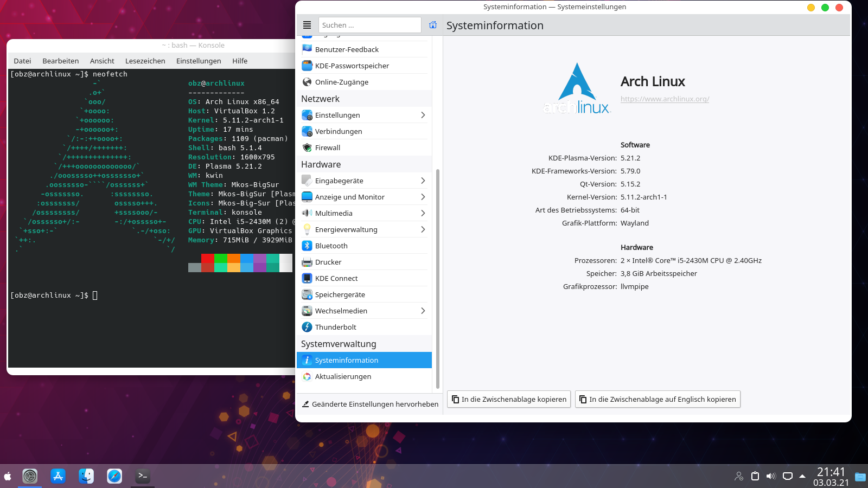This screenshot has width=868, height=488.
Task: Select Thunderbolt in the sidebar
Action: click(x=335, y=327)
